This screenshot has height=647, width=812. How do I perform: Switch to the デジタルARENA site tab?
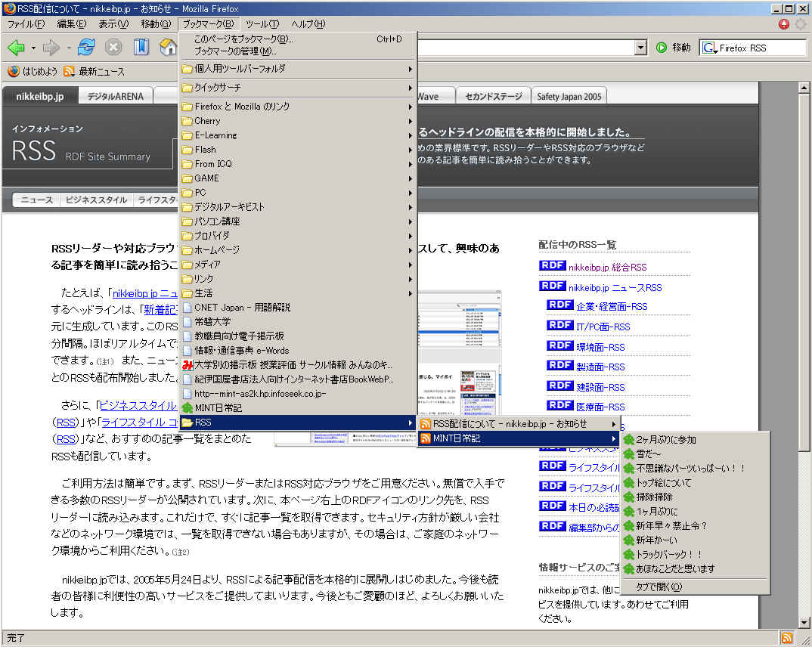(x=116, y=96)
